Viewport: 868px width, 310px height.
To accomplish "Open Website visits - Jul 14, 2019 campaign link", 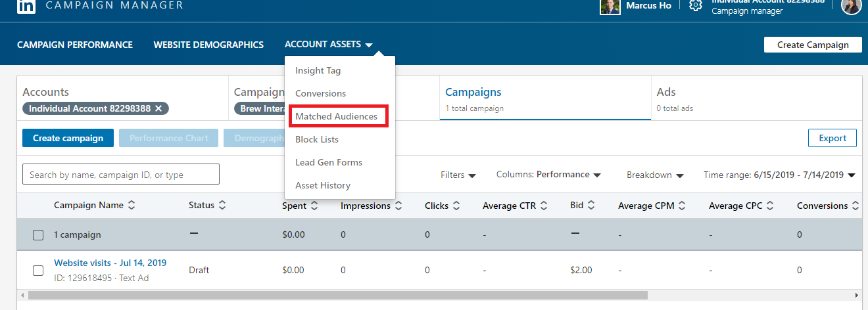I will [x=110, y=263].
